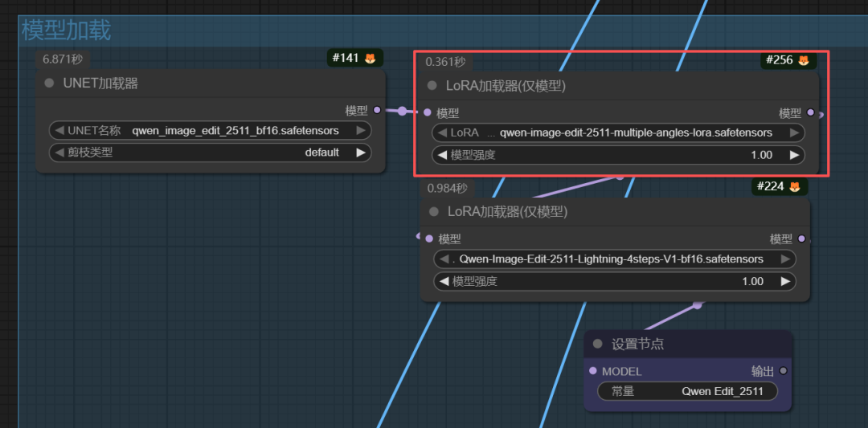The width and height of the screenshot is (868, 428).
Task: Collapse the Lightning LoRA加载器 node via its dot
Action: click(x=434, y=212)
